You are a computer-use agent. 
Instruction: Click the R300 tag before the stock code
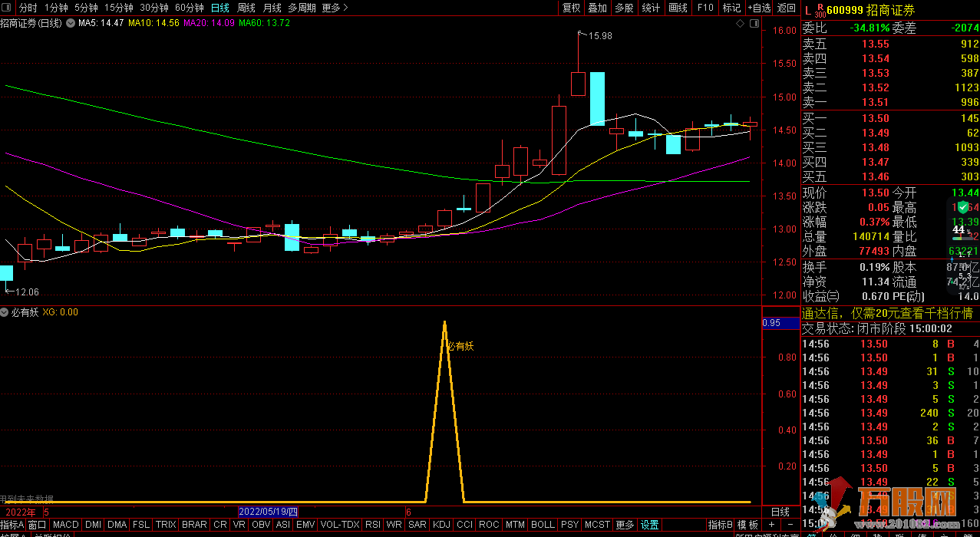pos(820,11)
